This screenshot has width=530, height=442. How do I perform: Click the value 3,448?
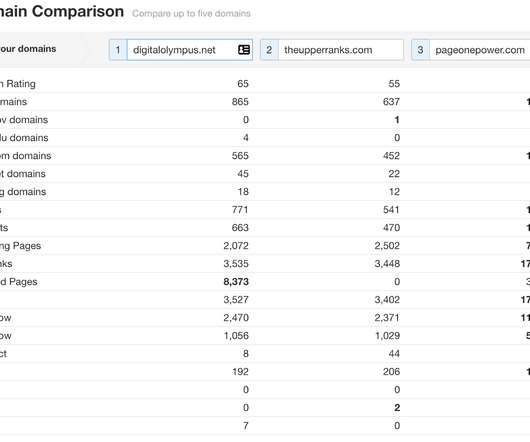click(387, 264)
